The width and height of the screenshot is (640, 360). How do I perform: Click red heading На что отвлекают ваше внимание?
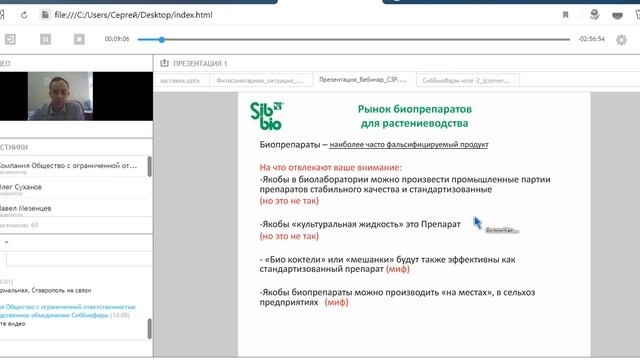pyautogui.click(x=331, y=167)
